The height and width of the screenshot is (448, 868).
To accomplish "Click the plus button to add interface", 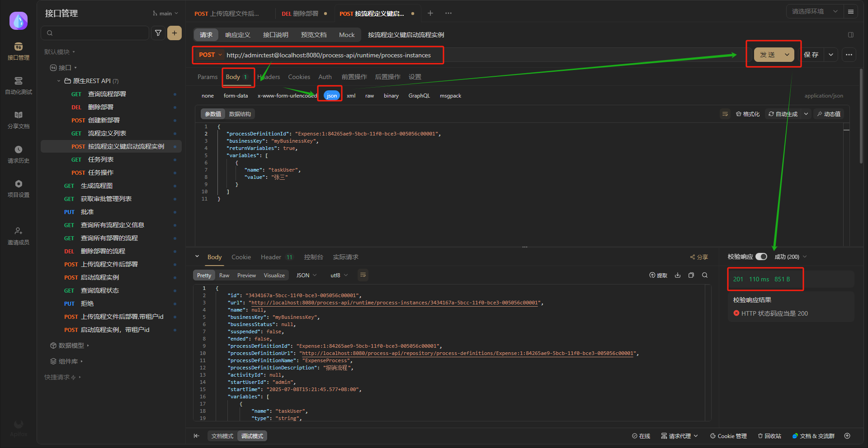I will [175, 33].
